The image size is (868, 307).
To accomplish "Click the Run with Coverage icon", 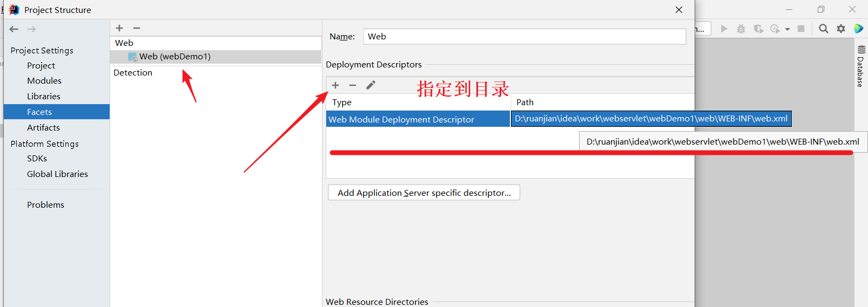I will click(x=758, y=29).
